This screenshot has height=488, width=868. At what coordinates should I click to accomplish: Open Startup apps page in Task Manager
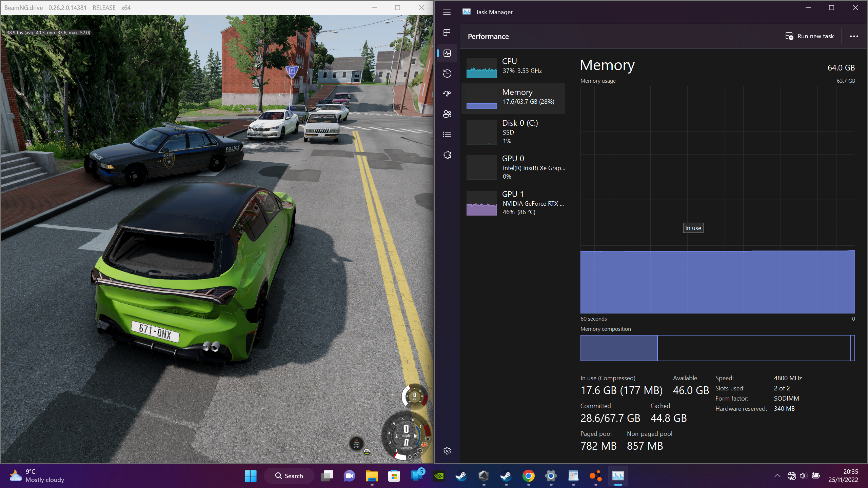coord(447,94)
